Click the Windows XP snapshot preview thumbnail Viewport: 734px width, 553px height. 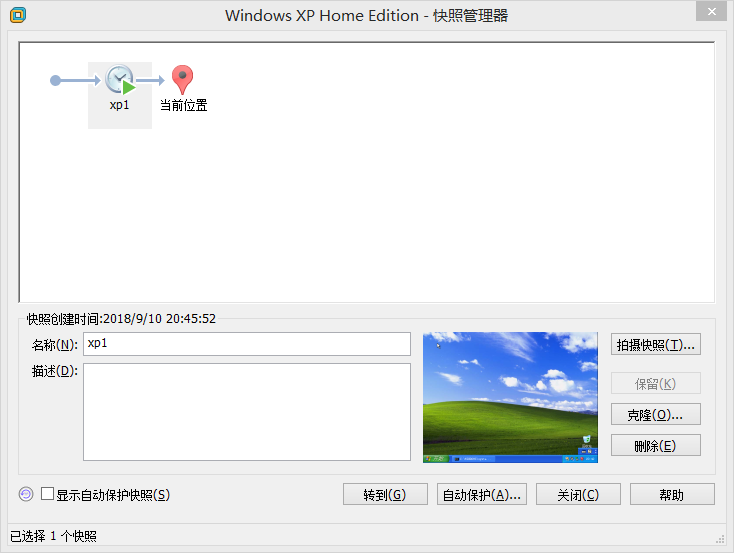pyautogui.click(x=510, y=398)
